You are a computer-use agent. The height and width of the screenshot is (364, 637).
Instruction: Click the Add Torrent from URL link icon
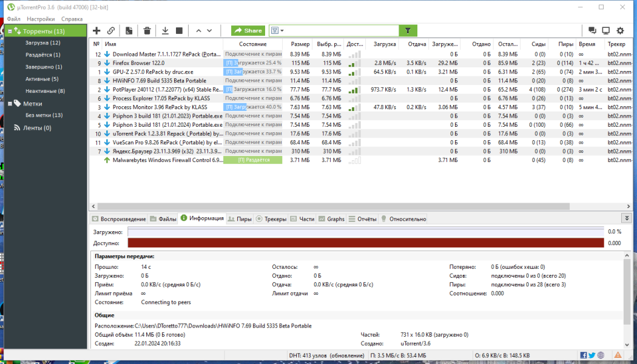tap(111, 30)
